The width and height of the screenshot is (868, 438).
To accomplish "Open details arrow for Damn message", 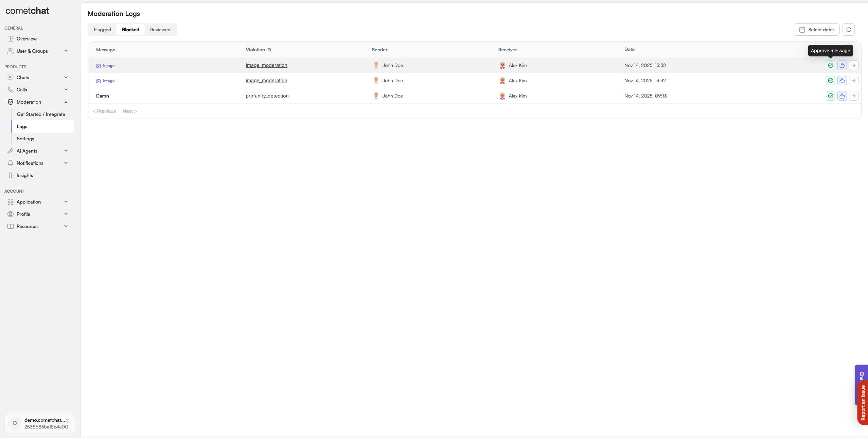I will 853,96.
